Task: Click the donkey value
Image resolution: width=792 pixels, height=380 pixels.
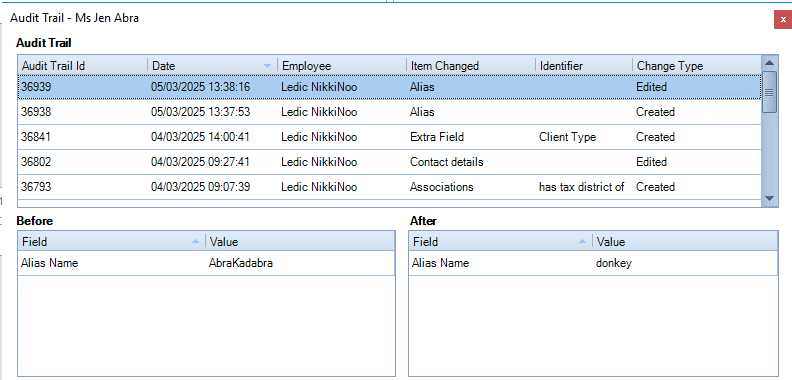Action: click(613, 263)
